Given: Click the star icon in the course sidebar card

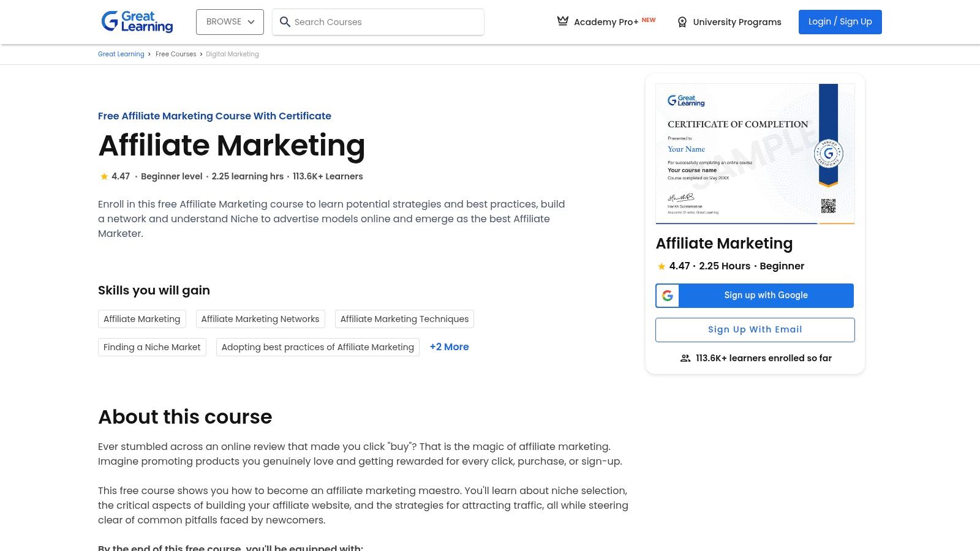Looking at the screenshot, I should (x=661, y=266).
